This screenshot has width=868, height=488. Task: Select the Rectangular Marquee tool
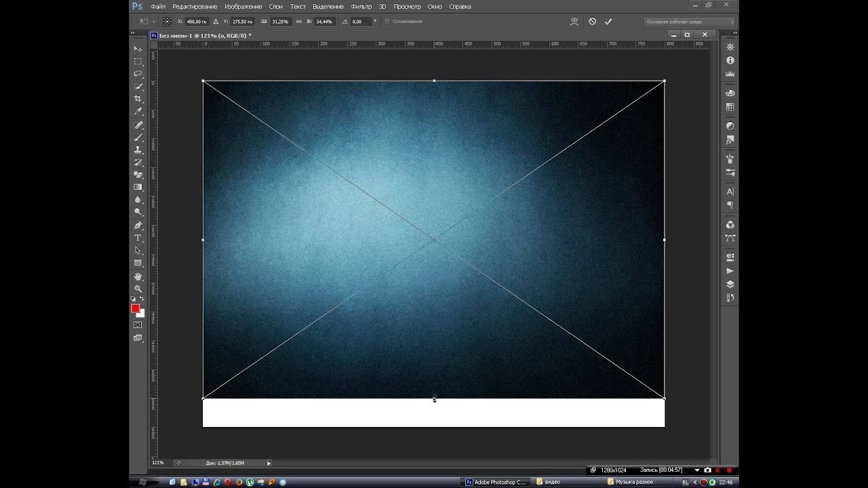coord(138,61)
